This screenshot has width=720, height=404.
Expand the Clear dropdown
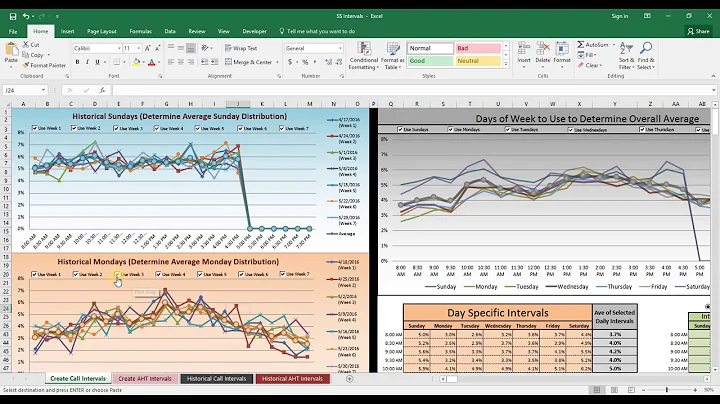pos(601,65)
